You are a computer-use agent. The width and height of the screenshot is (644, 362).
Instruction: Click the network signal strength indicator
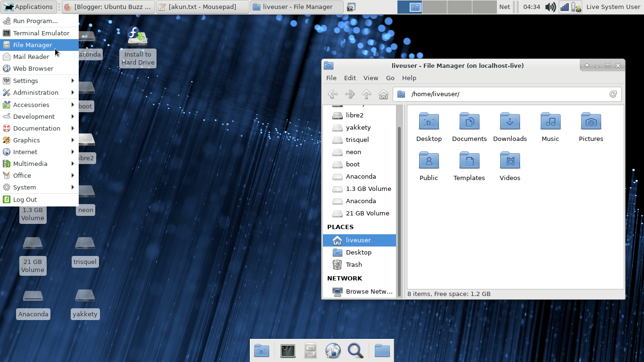coord(564,7)
